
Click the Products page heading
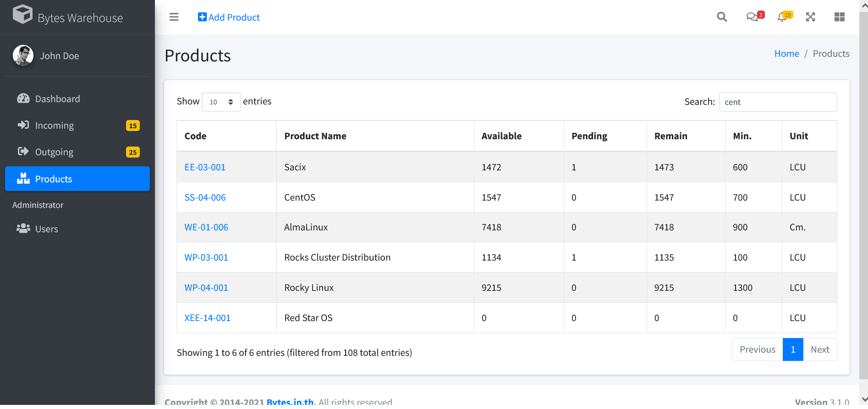pyautogui.click(x=198, y=56)
